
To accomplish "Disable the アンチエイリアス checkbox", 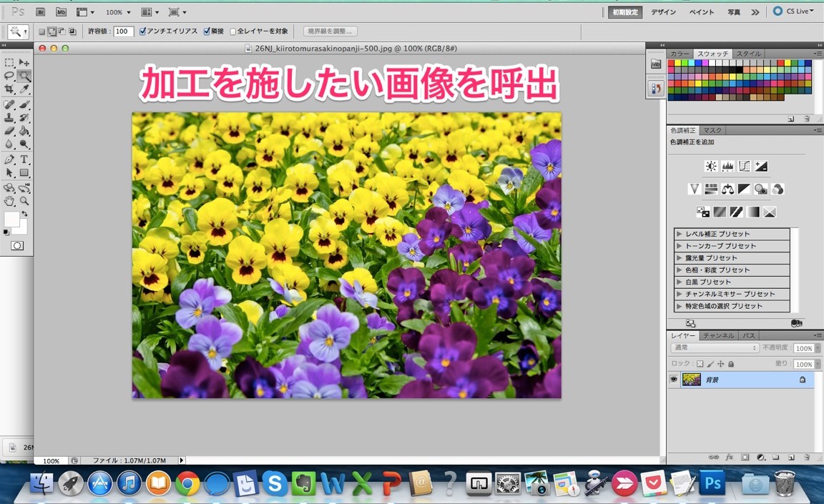I will pyautogui.click(x=141, y=31).
